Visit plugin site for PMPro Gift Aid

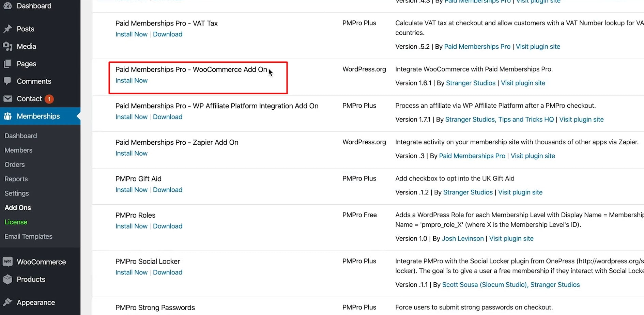[x=520, y=192]
